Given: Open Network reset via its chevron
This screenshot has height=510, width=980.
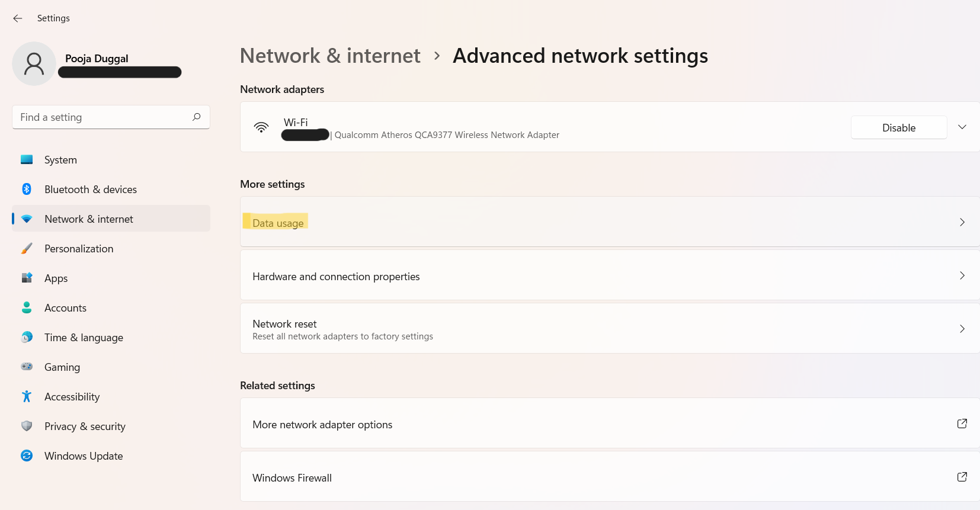Looking at the screenshot, I should [962, 329].
